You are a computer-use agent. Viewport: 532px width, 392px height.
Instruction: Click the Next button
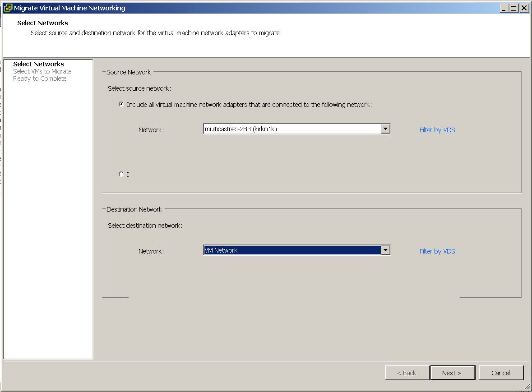pos(452,373)
